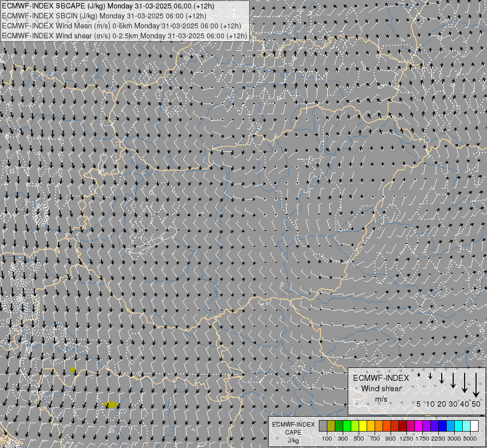Click the 1250 tick label on the CAPE scale
487x448 pixels.
406,439
